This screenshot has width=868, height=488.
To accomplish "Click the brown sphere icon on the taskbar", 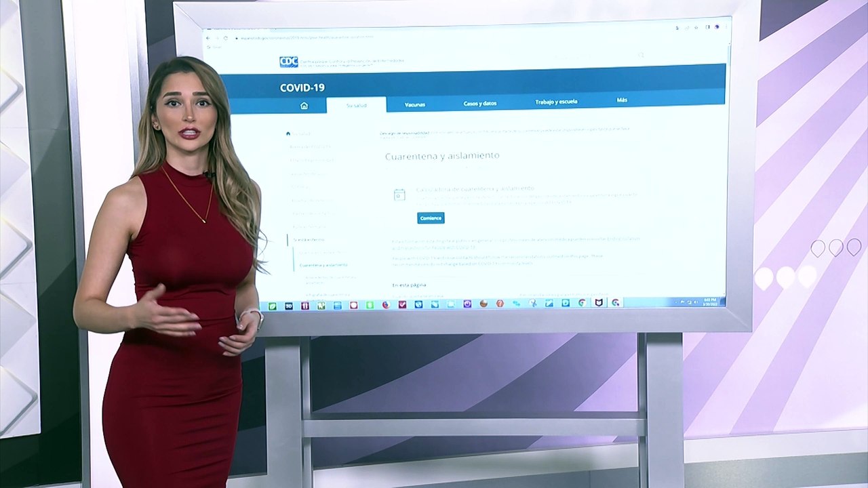I will click(484, 304).
